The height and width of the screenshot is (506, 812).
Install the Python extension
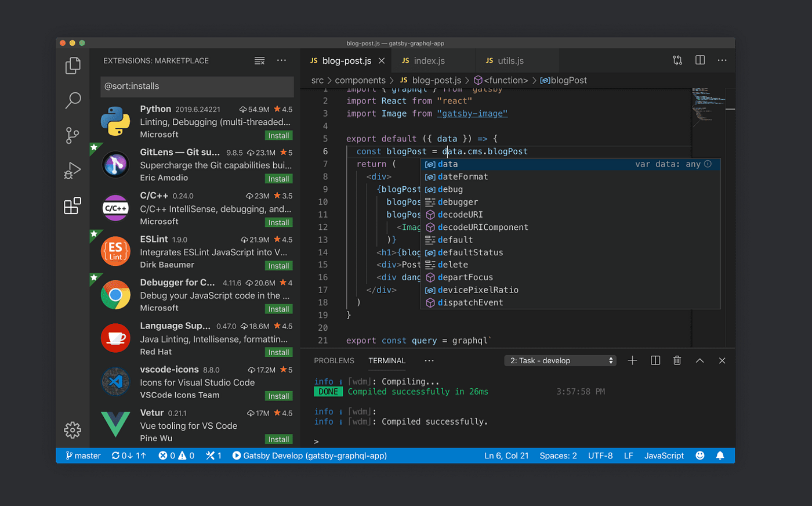[x=278, y=135]
